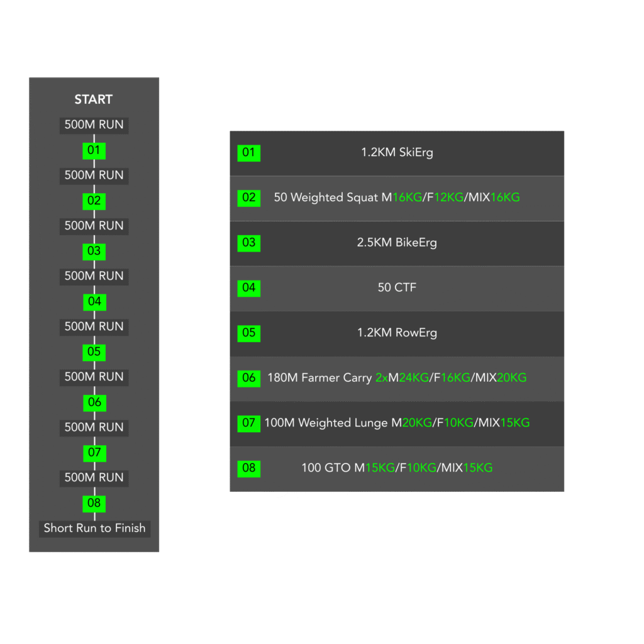The height and width of the screenshot is (644, 644).
Task: Click the green 03 badge beside 2.5KM BikeErg
Action: [248, 243]
